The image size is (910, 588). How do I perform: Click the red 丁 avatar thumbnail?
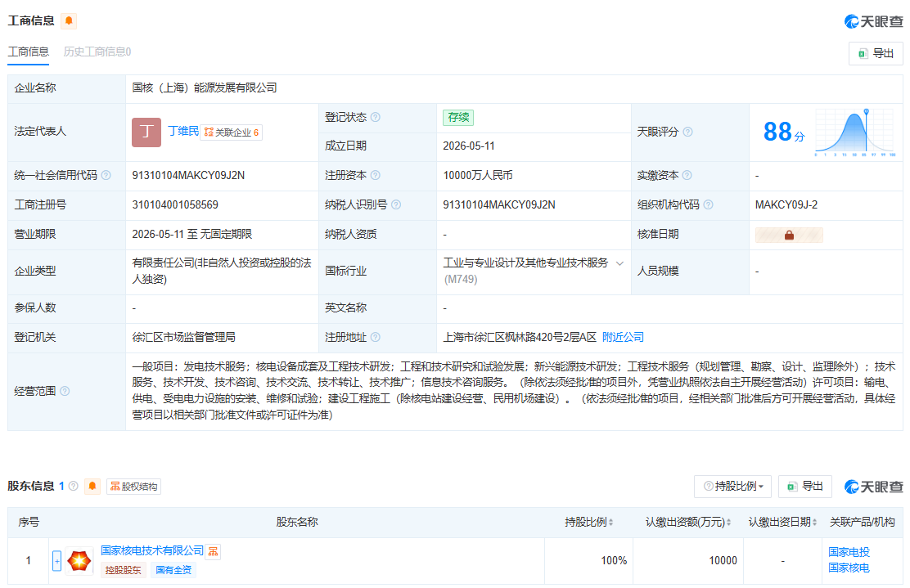coord(146,132)
